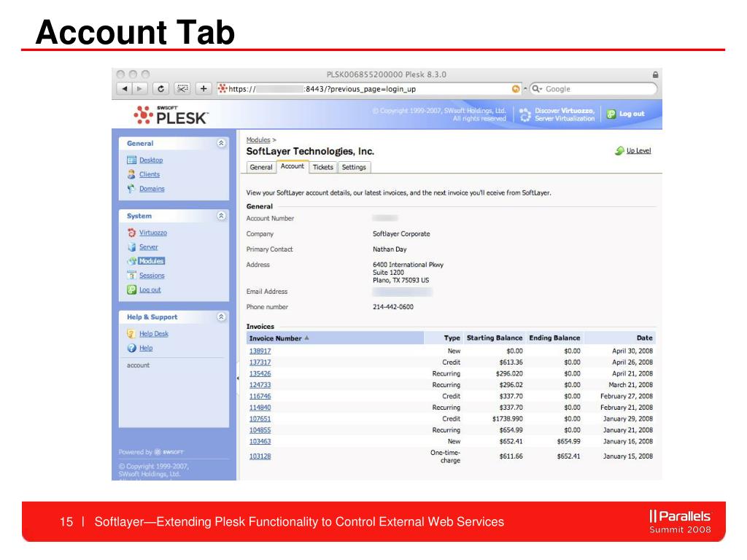Open the Sessions link in sidebar
The image size is (747, 560).
point(152,275)
